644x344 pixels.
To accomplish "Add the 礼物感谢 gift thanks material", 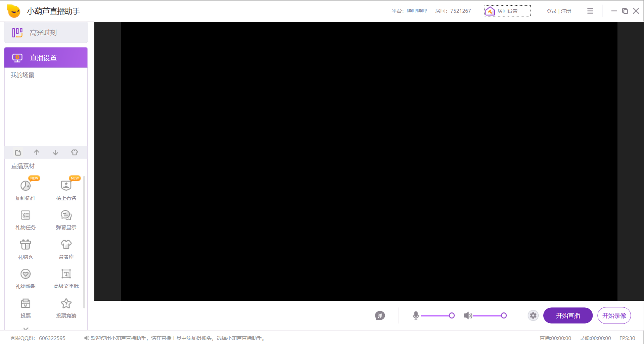I will (26, 279).
